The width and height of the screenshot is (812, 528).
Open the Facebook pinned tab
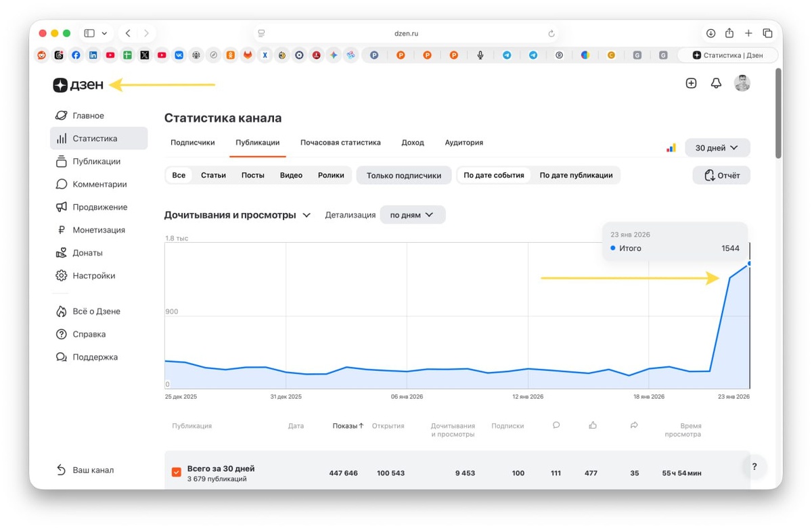(76, 55)
